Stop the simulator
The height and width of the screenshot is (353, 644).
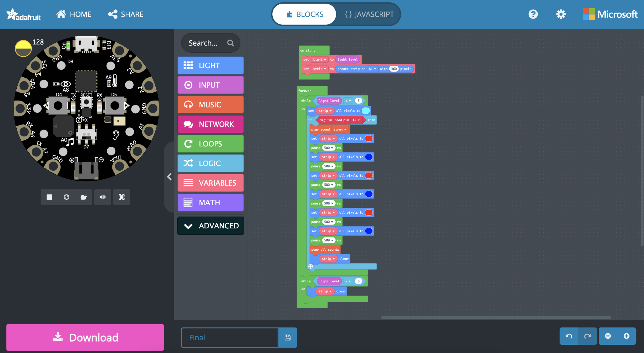(49, 197)
